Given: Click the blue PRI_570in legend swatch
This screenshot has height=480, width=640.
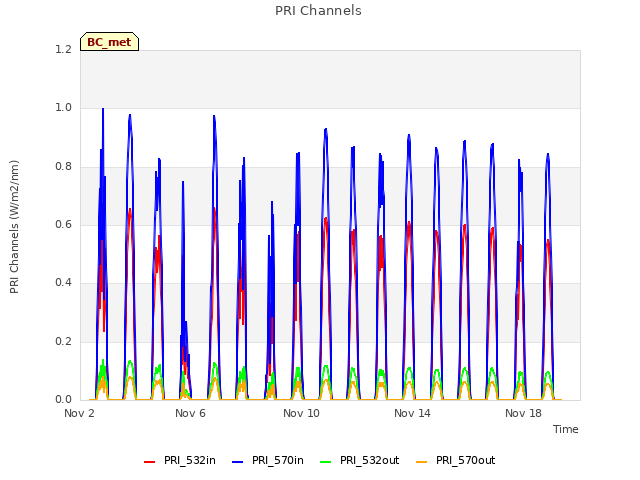Looking at the screenshot, I should (x=238, y=462).
